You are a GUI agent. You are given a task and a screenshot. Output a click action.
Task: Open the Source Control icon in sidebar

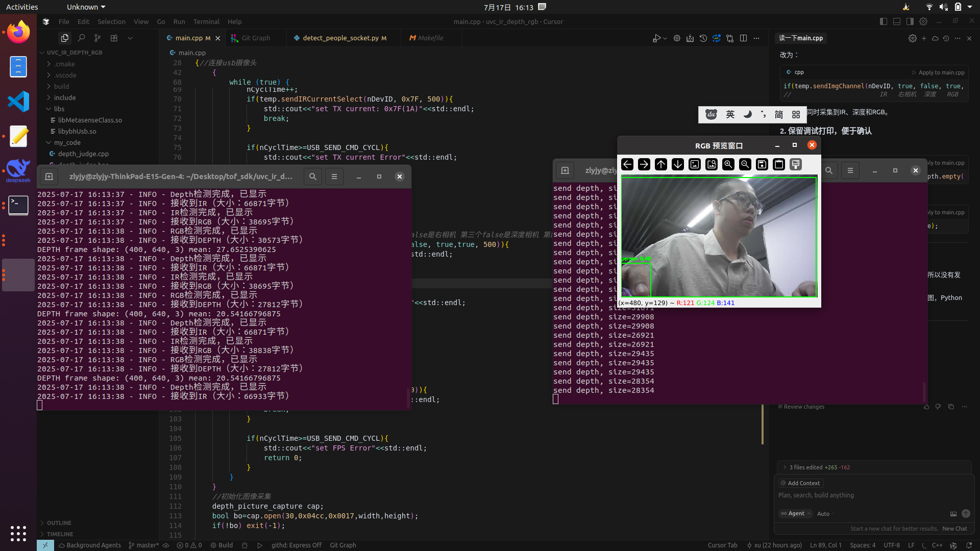pyautogui.click(x=97, y=38)
